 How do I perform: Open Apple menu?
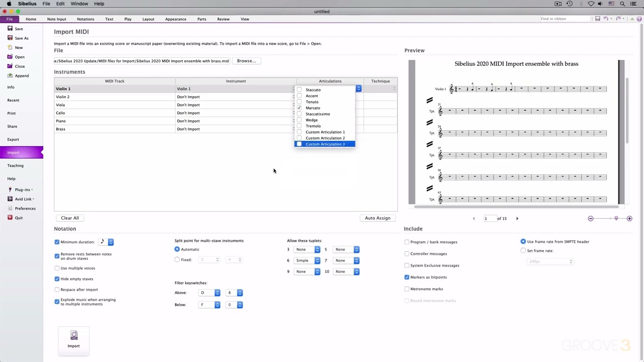tap(9, 4)
